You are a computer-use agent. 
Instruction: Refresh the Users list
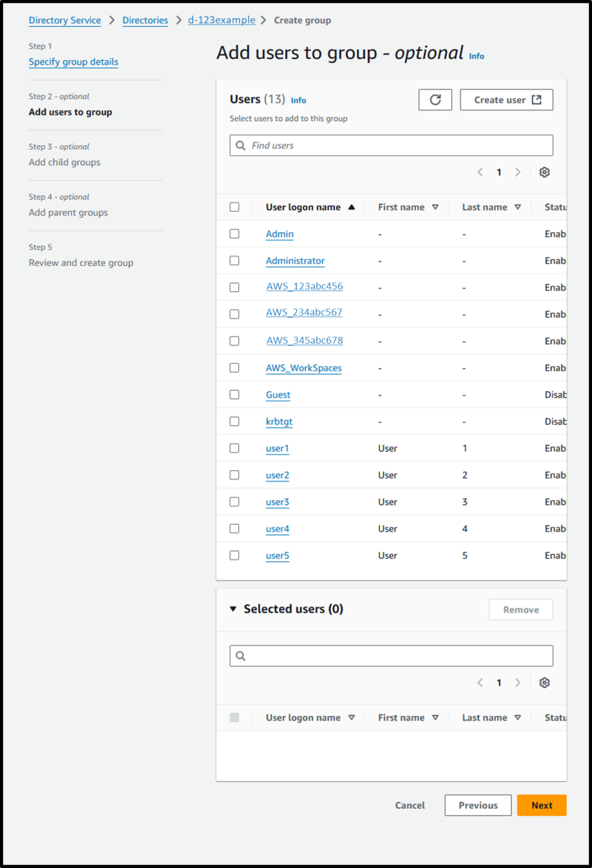click(x=434, y=99)
